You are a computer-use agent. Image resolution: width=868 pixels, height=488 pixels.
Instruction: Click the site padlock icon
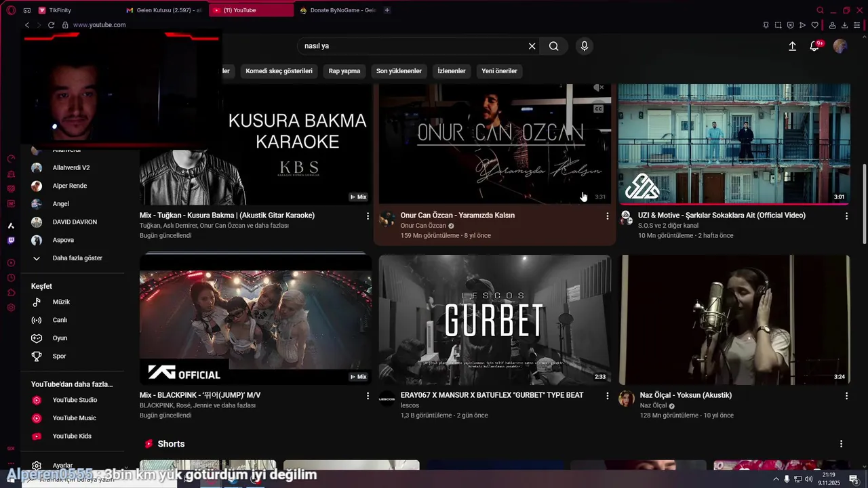(65, 25)
